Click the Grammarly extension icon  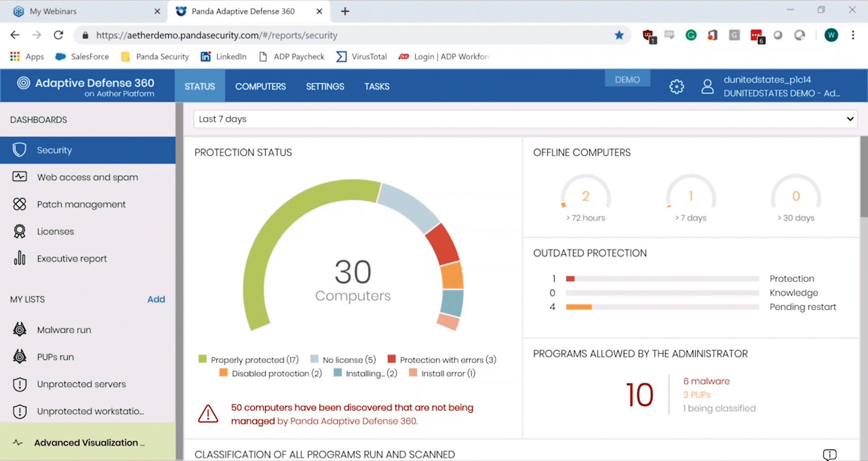pyautogui.click(x=691, y=35)
